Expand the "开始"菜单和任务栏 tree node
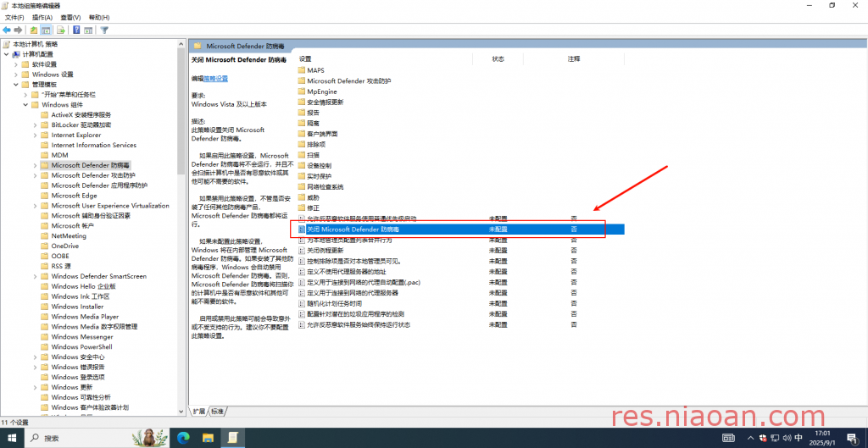 coord(25,95)
